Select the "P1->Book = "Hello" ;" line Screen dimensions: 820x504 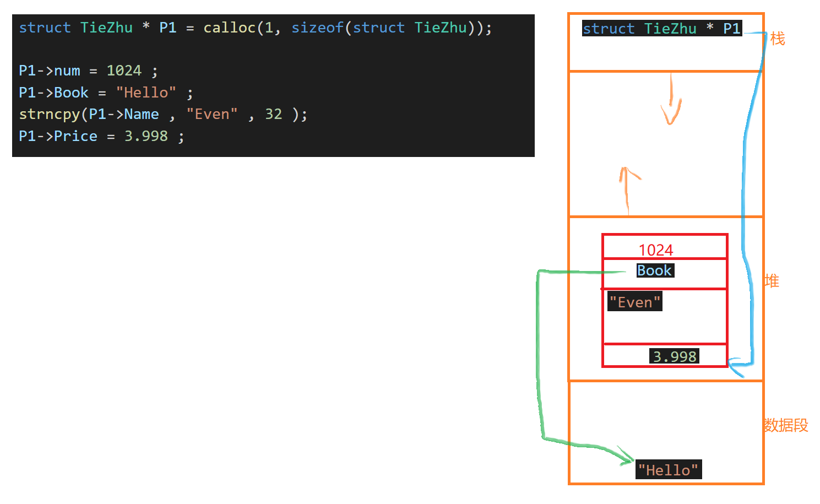pos(106,93)
